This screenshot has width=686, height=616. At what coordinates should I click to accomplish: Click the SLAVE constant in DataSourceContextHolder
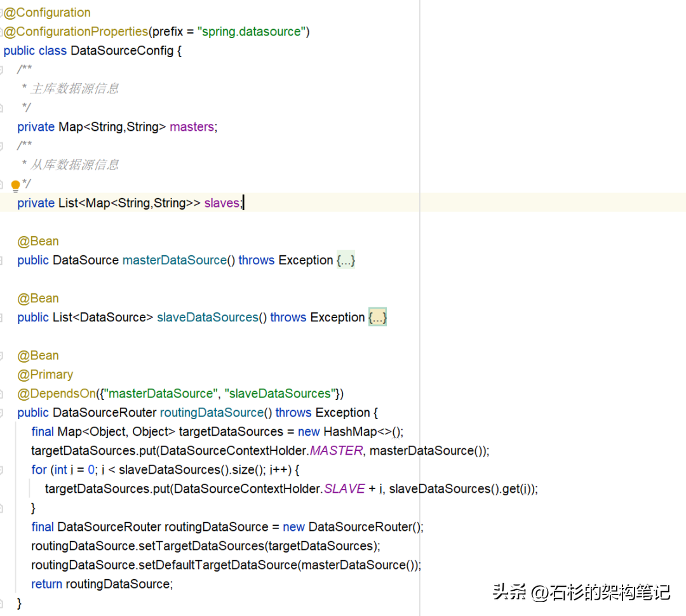(x=344, y=489)
